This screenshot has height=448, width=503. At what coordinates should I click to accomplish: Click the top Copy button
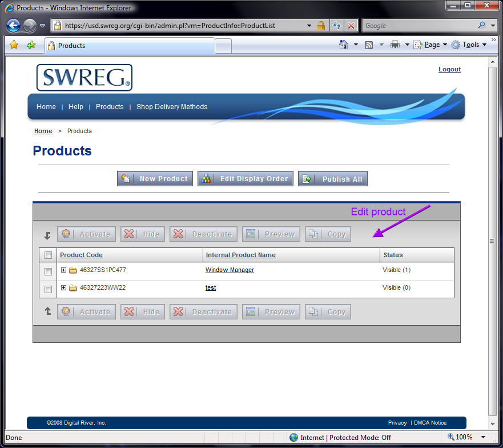click(x=328, y=234)
